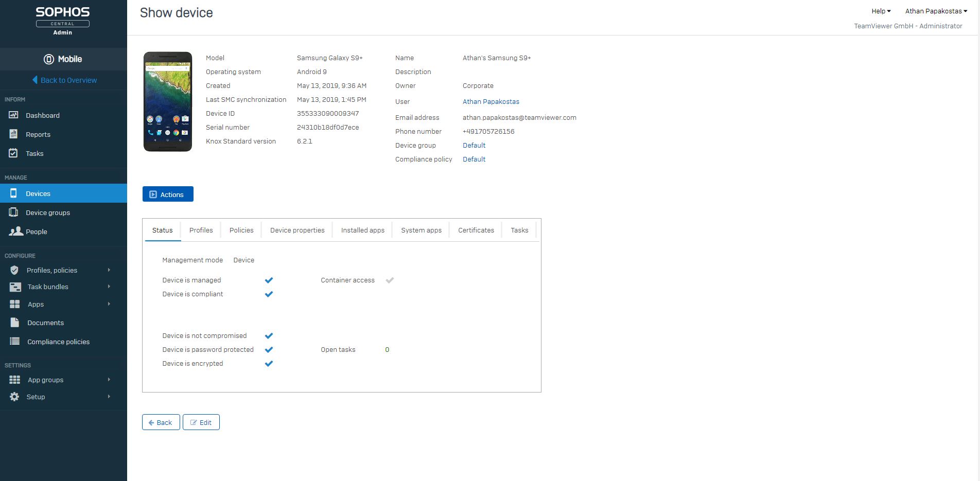Click the Reports icon in sidebar
980x481 pixels.
coord(14,134)
